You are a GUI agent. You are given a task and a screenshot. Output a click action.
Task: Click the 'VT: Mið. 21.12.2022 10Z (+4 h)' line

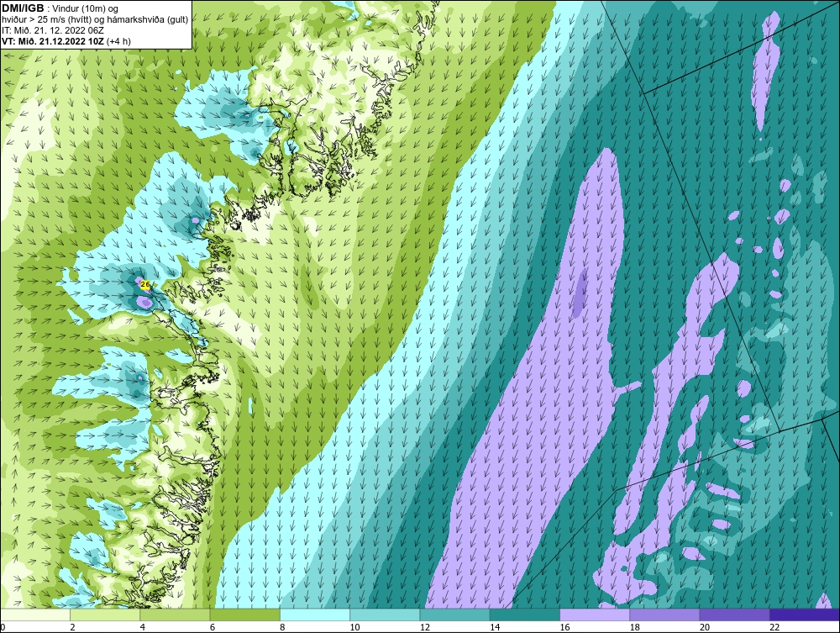pos(66,40)
